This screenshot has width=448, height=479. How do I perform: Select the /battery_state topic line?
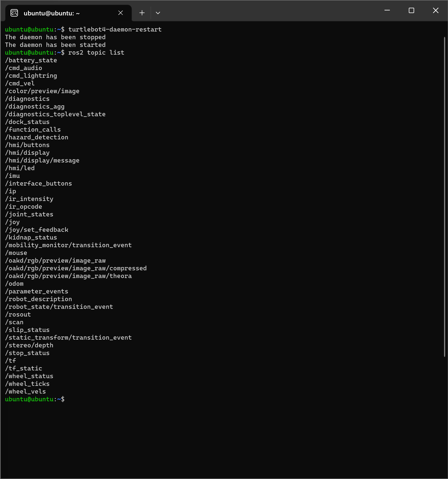pos(31,60)
